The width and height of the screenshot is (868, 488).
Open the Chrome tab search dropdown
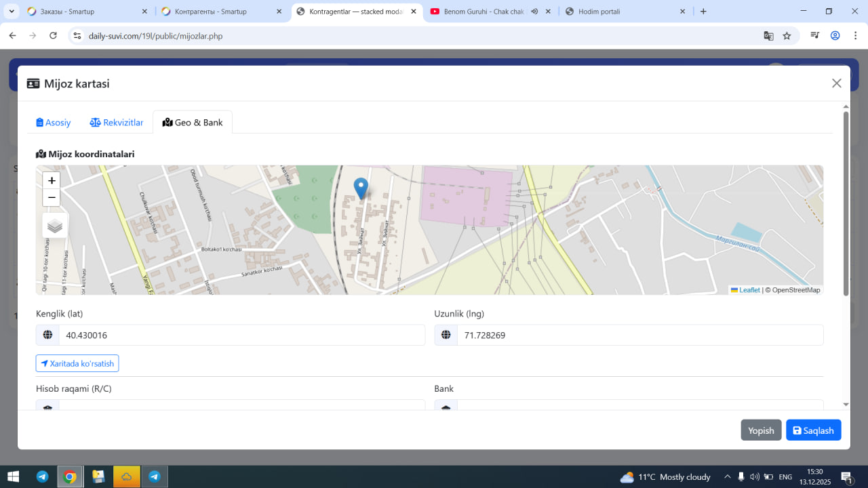point(12,12)
